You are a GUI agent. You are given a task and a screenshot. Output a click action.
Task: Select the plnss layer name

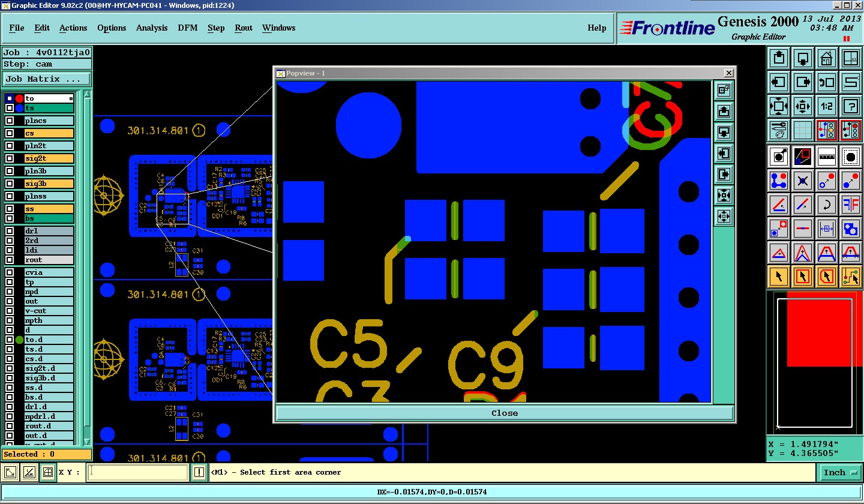click(49, 196)
